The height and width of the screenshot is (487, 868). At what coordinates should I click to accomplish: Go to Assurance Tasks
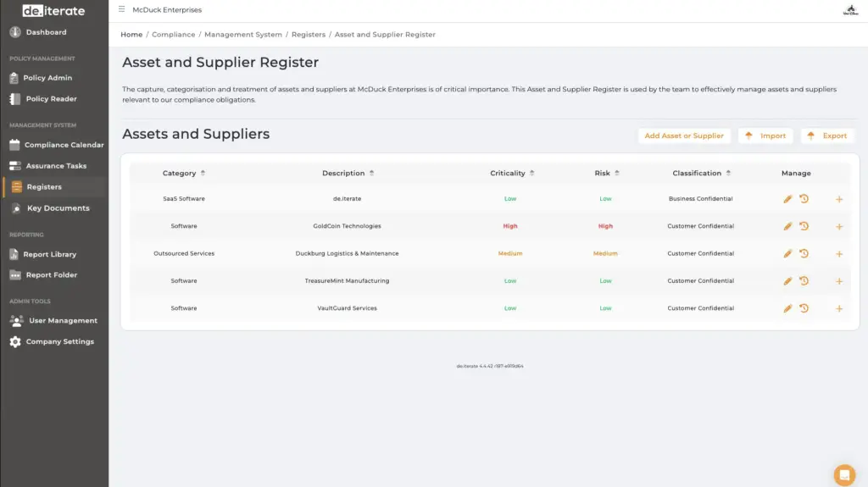click(56, 166)
